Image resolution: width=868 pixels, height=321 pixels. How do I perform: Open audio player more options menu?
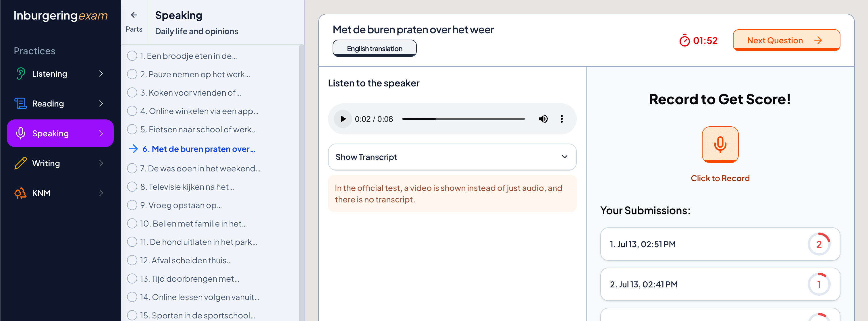pos(562,119)
